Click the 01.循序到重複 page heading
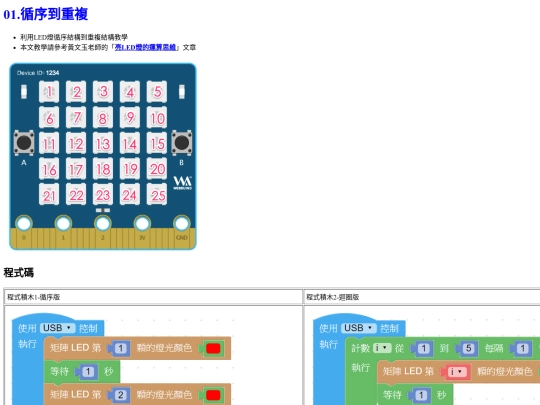540x405 pixels. (x=46, y=14)
